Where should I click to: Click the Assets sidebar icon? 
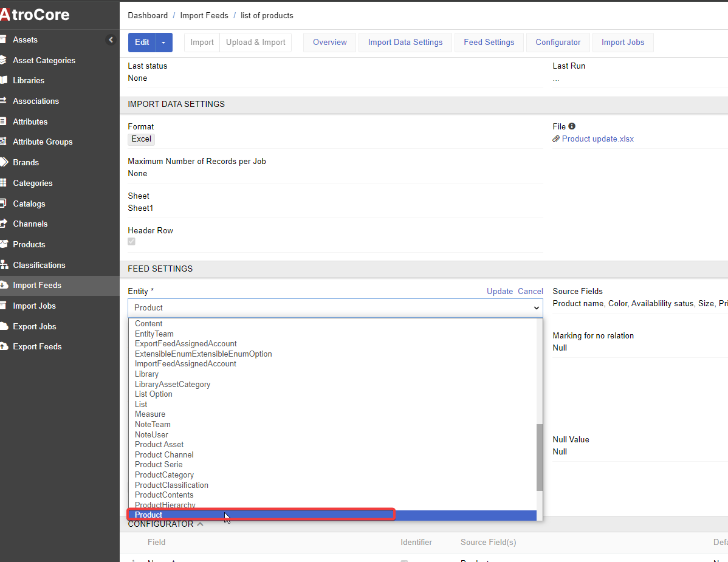(4, 39)
